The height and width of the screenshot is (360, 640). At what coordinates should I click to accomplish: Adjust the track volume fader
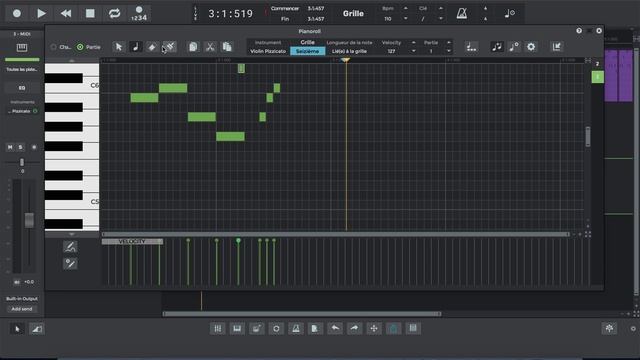(x=29, y=220)
